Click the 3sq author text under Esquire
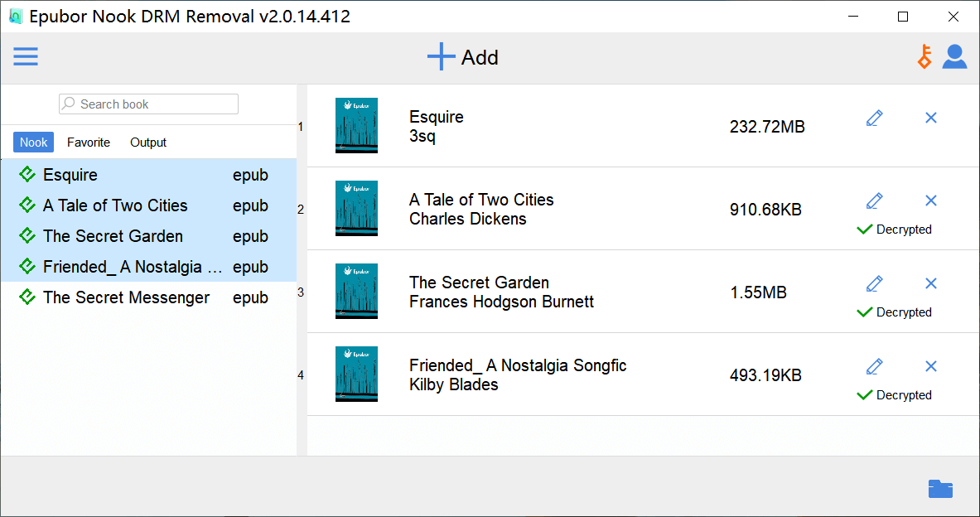The image size is (980, 517). 422,136
